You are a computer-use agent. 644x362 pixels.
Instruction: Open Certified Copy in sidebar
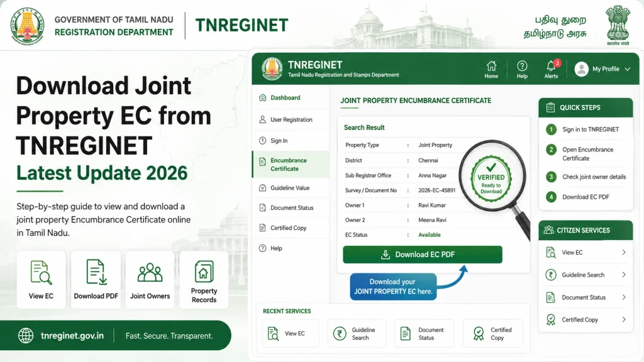pos(291,228)
